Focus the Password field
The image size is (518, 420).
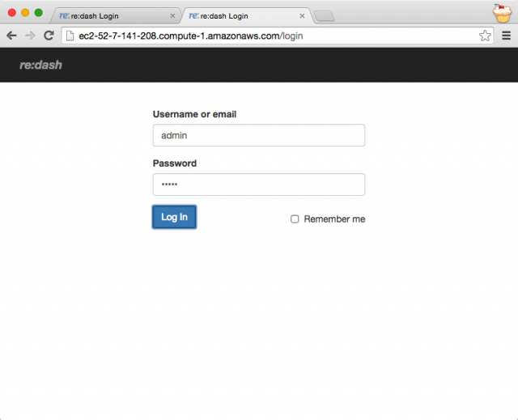259,185
